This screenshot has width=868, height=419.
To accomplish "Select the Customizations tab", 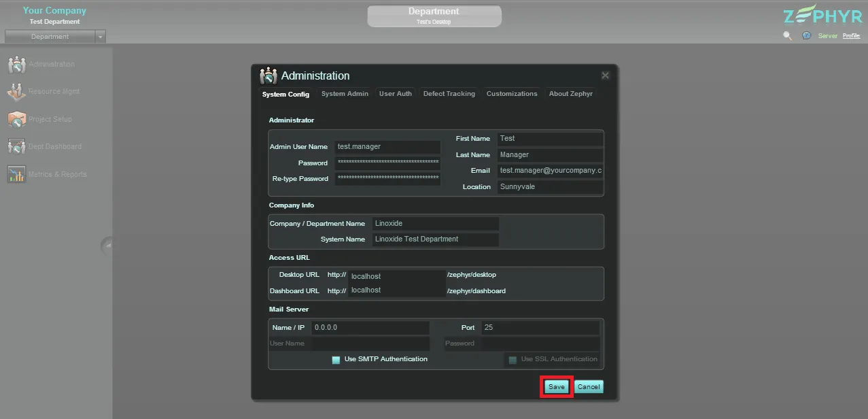I will 512,94.
